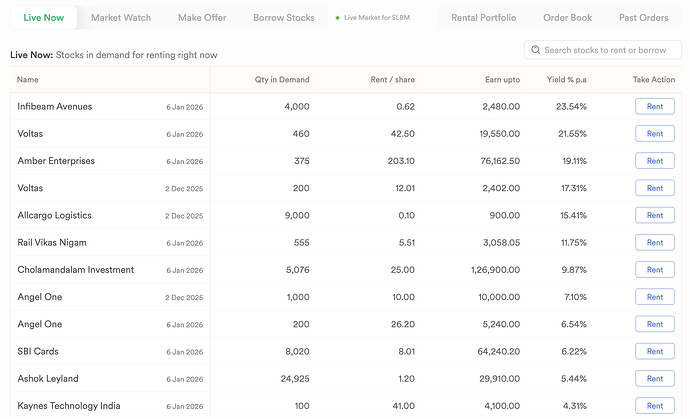Select the Borrow Stocks tab
Viewport: 690px width, 419px height.
coord(284,18)
